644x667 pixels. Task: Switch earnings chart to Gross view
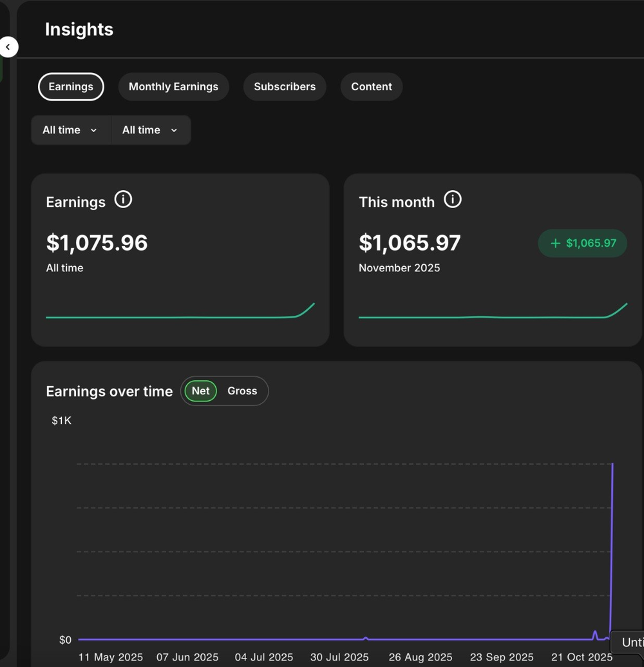241,391
